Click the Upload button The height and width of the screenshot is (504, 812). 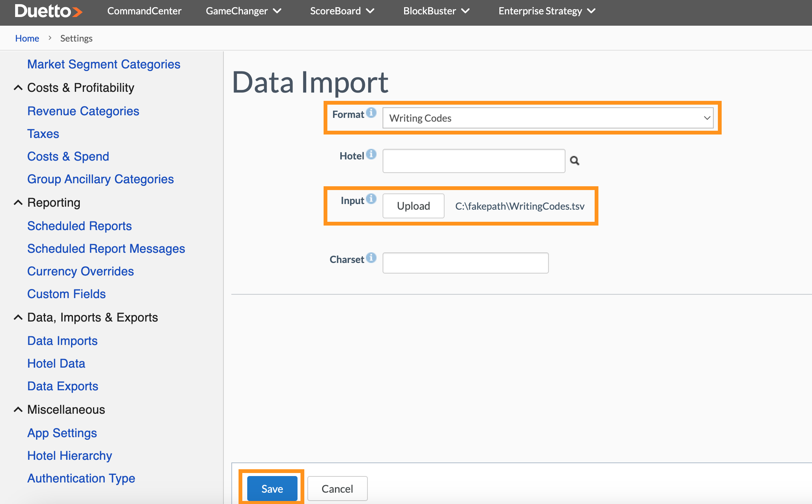coord(413,206)
